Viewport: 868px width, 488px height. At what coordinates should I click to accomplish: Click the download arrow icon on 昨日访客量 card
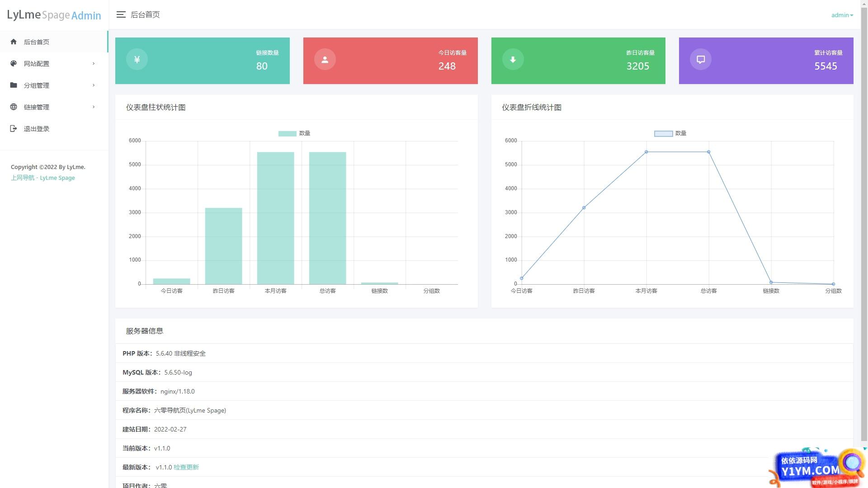click(x=513, y=59)
